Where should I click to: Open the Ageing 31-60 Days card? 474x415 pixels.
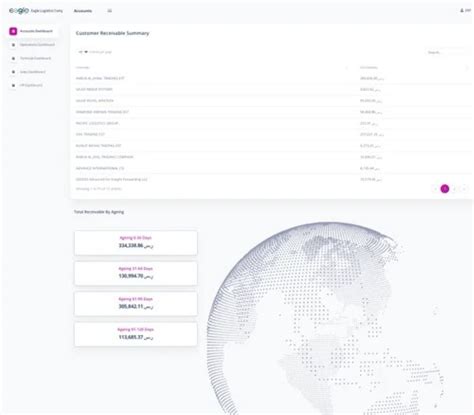(136, 273)
